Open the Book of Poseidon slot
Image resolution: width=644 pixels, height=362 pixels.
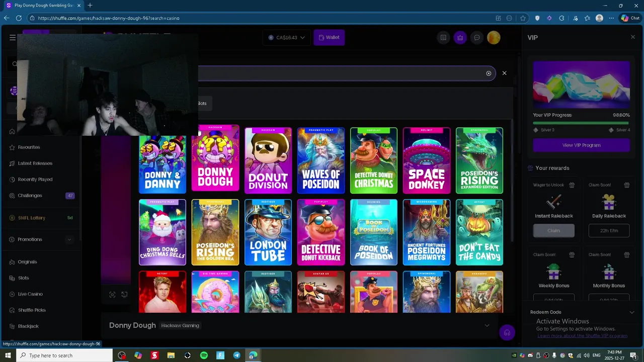(x=374, y=232)
